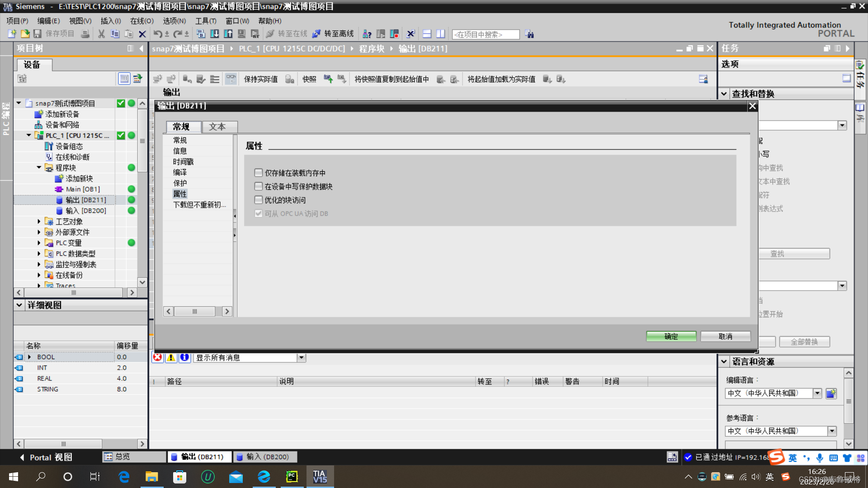Click the split editor horizontally icon
The height and width of the screenshot is (488, 868).
point(427,34)
